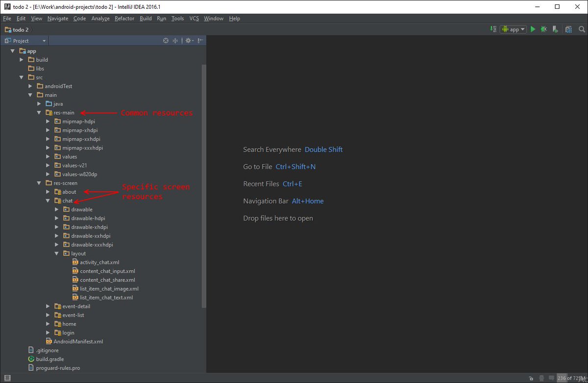588x383 pixels.
Task: Open the Refactor menu
Action: point(124,19)
